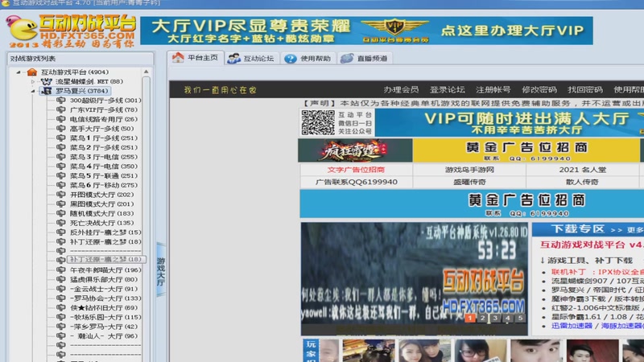Select the -金云战士-大厅 (91) room
The image size is (644, 362).
[104, 289]
